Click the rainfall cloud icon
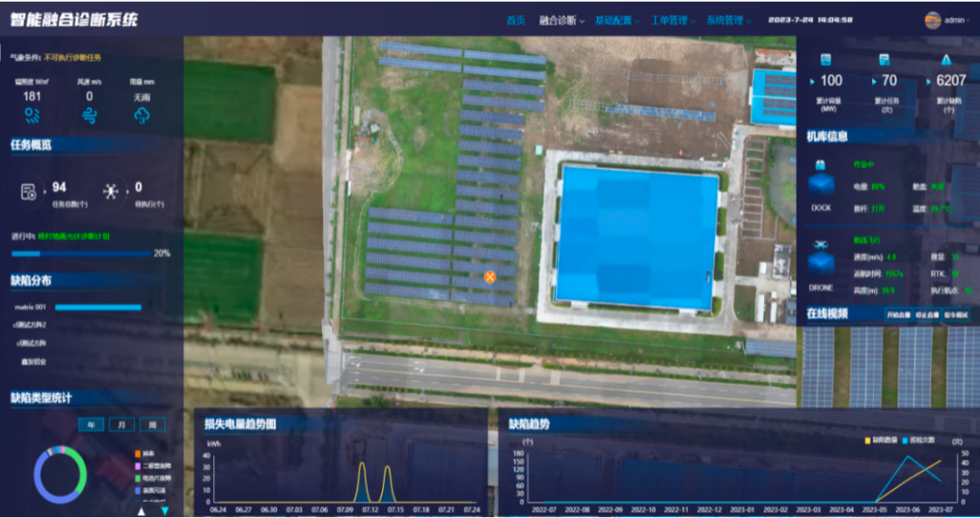 tap(142, 115)
